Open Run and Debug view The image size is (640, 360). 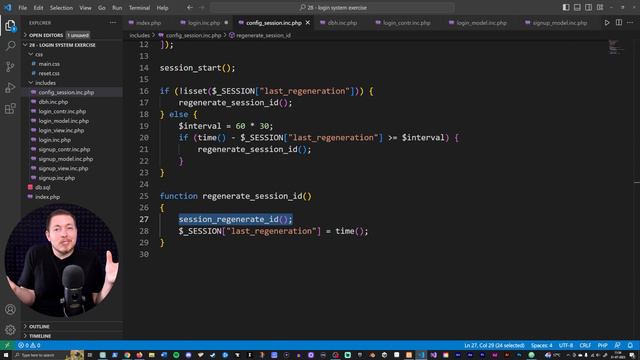(x=10, y=87)
